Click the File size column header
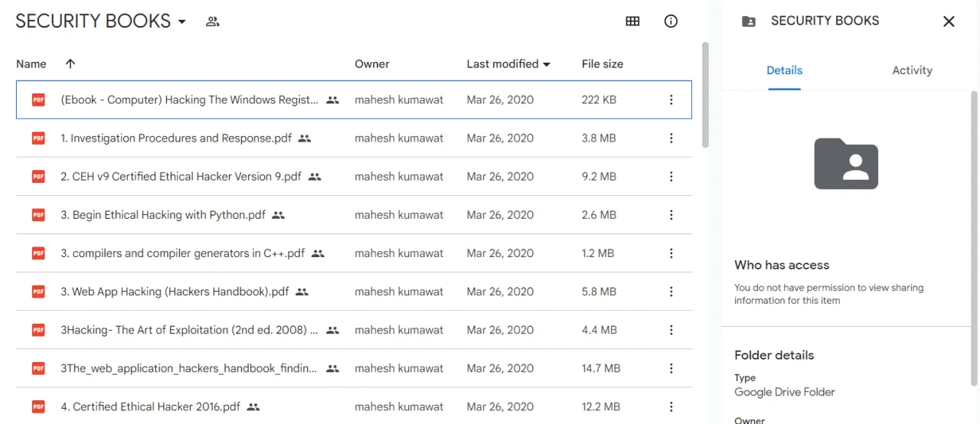980x424 pixels. pyautogui.click(x=603, y=64)
